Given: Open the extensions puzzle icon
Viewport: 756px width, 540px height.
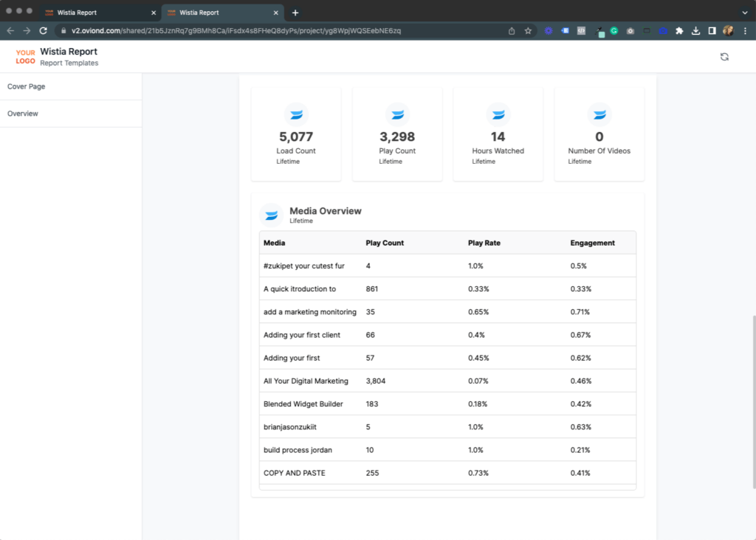Looking at the screenshot, I should click(x=679, y=31).
